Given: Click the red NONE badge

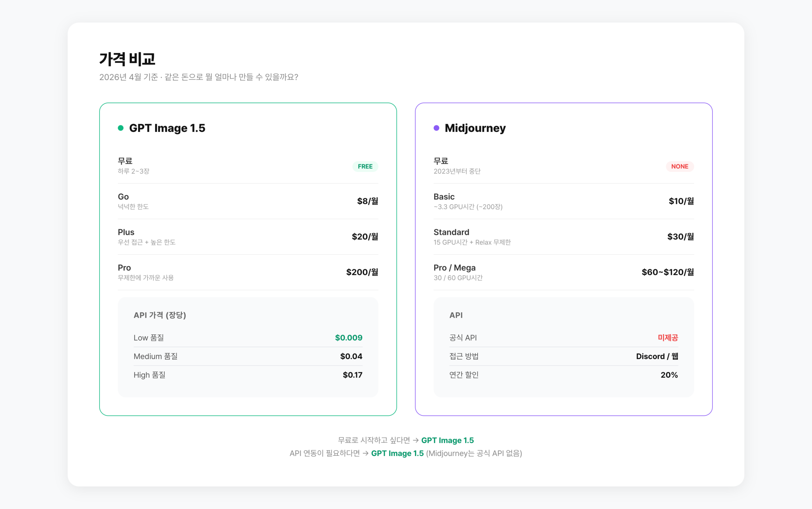Looking at the screenshot, I should (x=679, y=166).
